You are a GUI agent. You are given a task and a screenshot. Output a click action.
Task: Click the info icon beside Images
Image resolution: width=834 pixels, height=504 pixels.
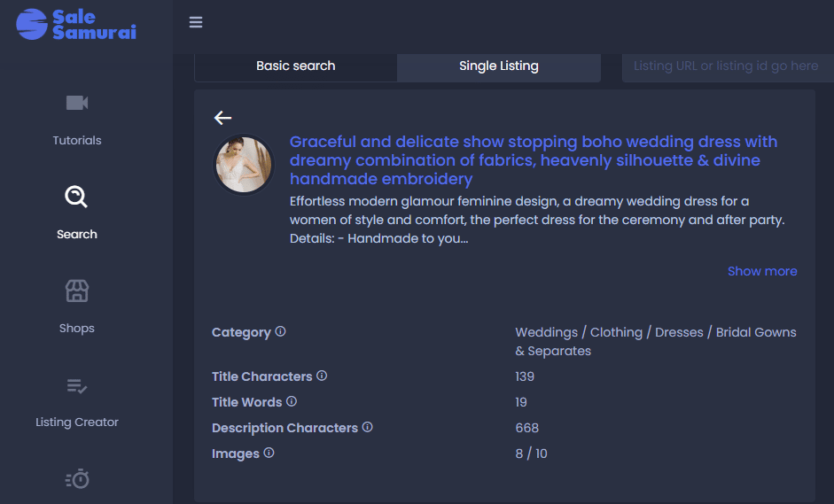tap(269, 453)
